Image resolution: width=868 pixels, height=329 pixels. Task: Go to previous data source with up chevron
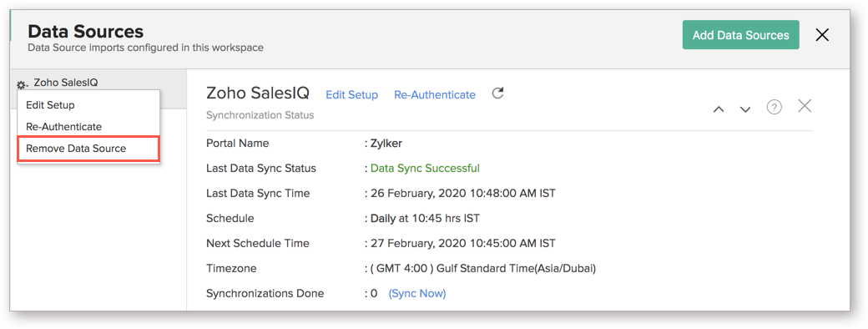click(x=719, y=109)
